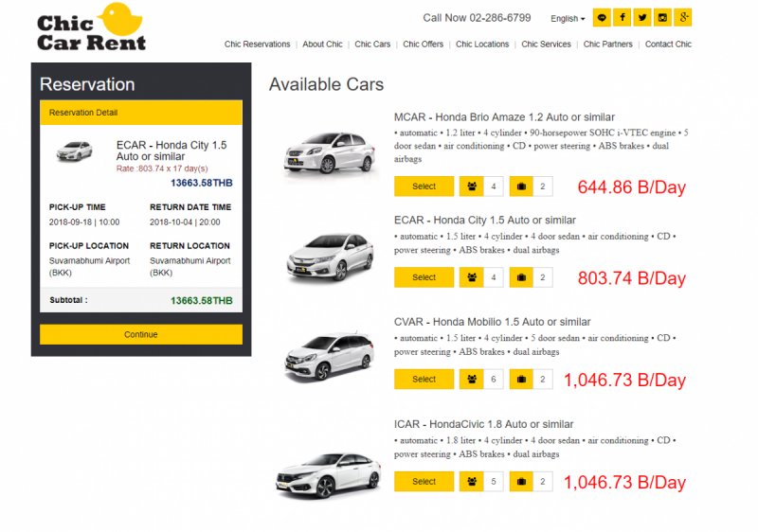This screenshot has width=758, height=532.
Task: Click luggage icon for HondaCivic row
Action: 521,482
